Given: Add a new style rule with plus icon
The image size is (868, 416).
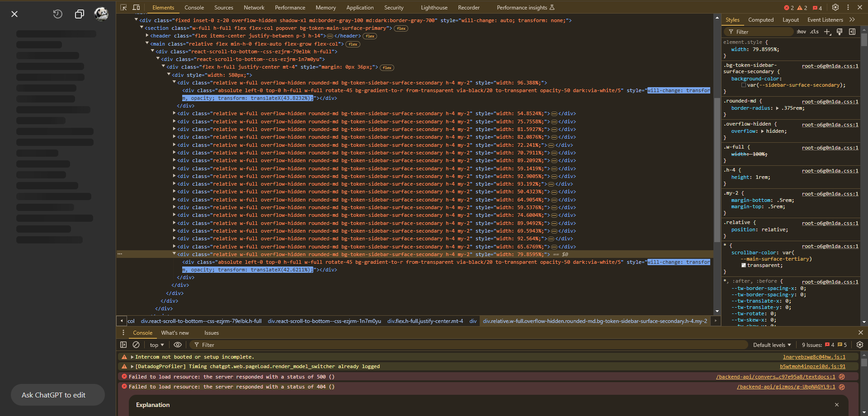Looking at the screenshot, I should click(827, 32).
